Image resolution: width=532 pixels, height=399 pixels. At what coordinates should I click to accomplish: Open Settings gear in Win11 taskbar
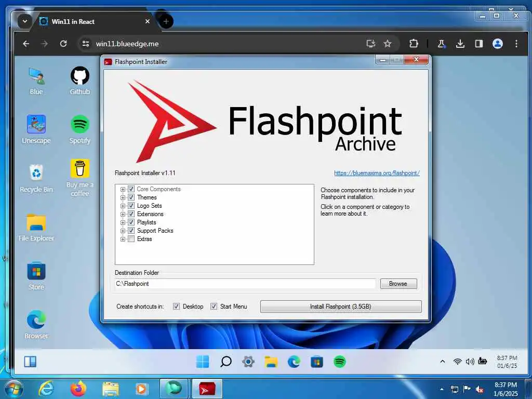coord(248,362)
